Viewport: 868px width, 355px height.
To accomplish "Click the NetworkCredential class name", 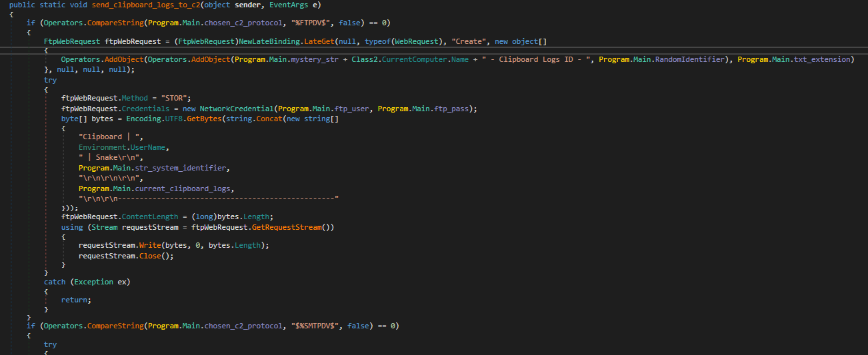I will pyautogui.click(x=236, y=109).
